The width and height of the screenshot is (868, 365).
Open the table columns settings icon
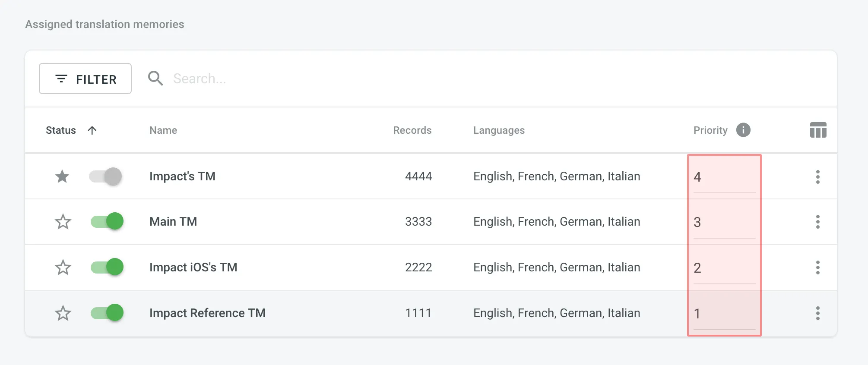pos(818,130)
